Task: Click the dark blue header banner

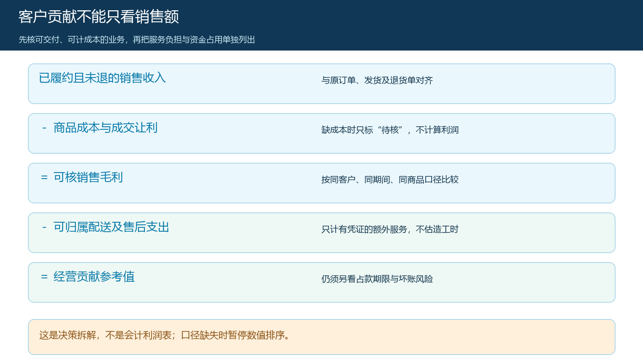Action: [321, 25]
